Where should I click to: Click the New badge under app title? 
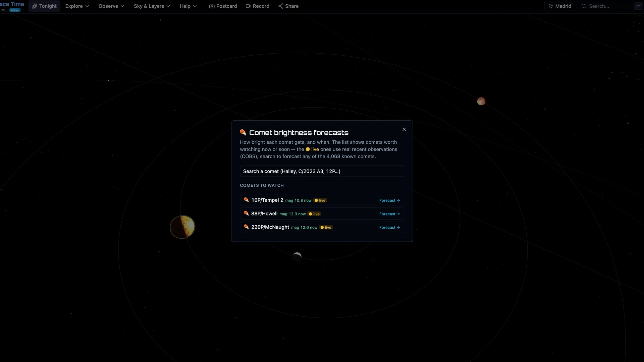[x=15, y=10]
